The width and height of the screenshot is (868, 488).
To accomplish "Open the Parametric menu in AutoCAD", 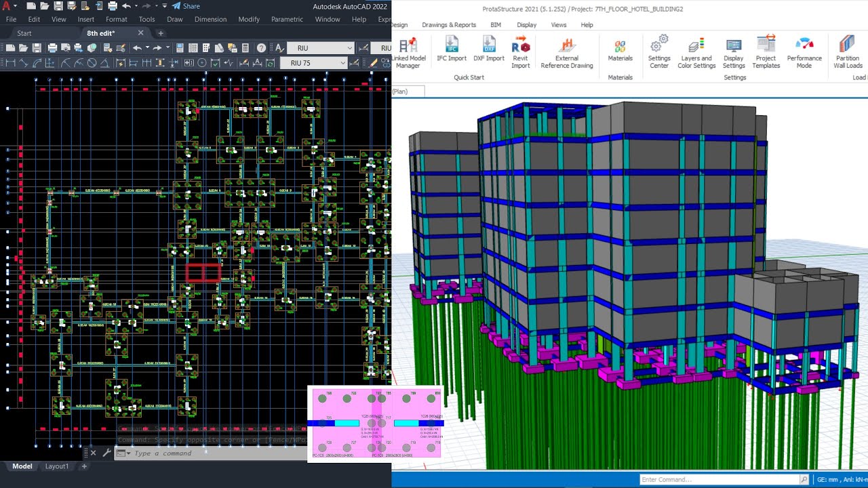I will pos(287,19).
